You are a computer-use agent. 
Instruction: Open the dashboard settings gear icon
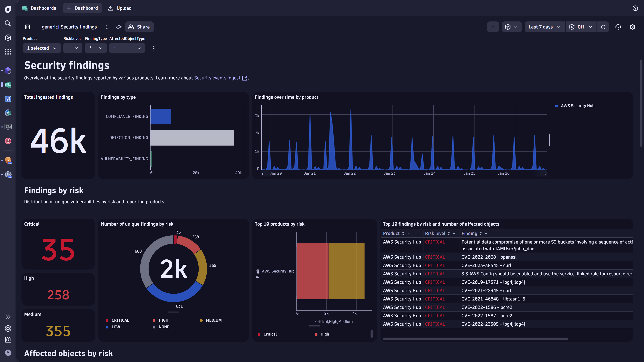click(632, 27)
